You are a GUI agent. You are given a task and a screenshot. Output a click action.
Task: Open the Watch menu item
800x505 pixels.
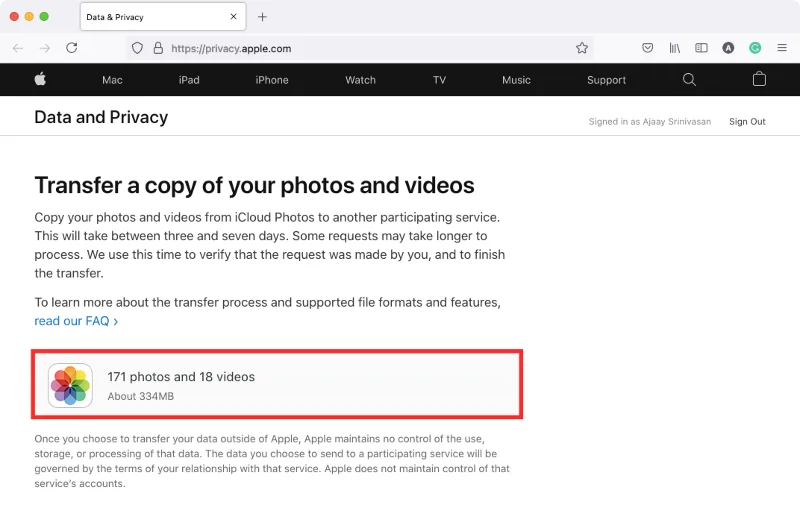360,80
